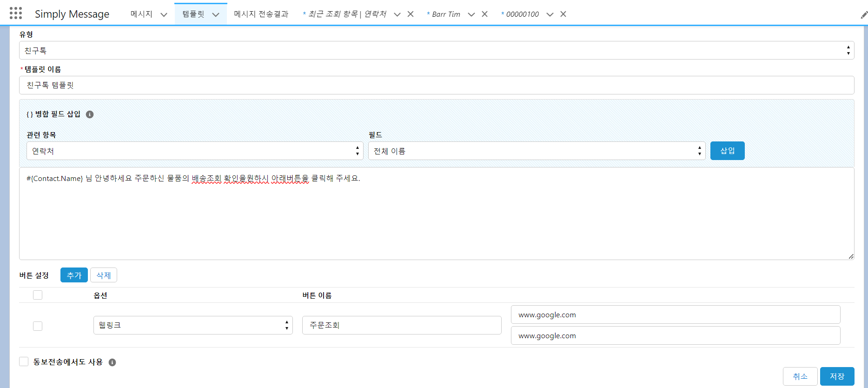Click the 삽입 button
Viewport: 868px width, 388px height.
pos(727,151)
